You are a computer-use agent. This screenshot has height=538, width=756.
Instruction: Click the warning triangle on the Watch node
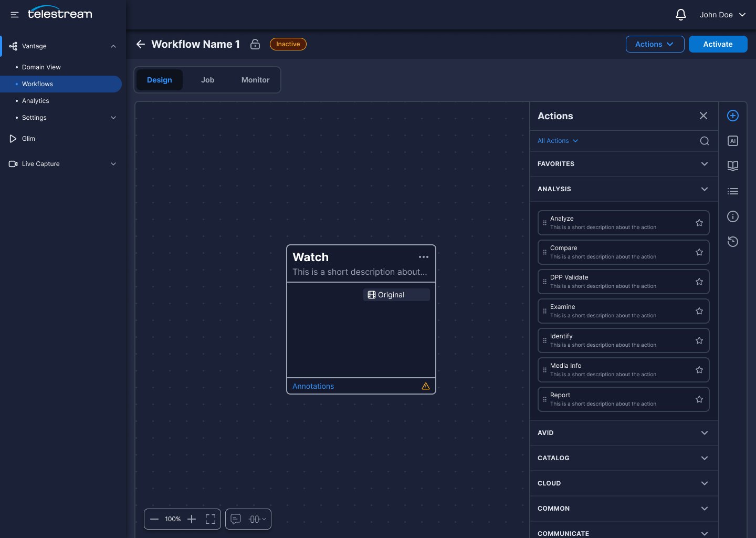(x=426, y=386)
